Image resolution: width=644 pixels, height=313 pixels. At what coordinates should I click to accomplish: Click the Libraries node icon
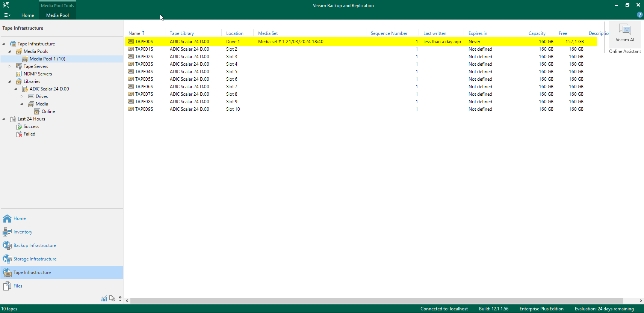click(19, 81)
